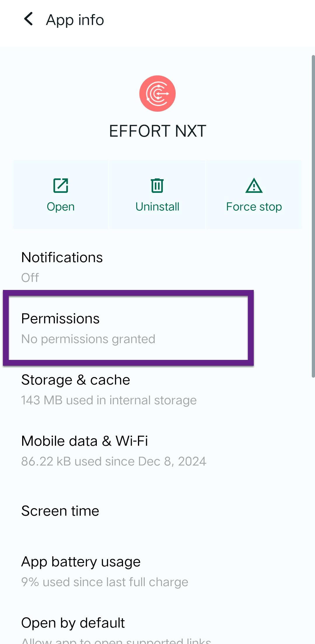
Task: Click the Uninstall trash can icon
Action: click(x=157, y=186)
